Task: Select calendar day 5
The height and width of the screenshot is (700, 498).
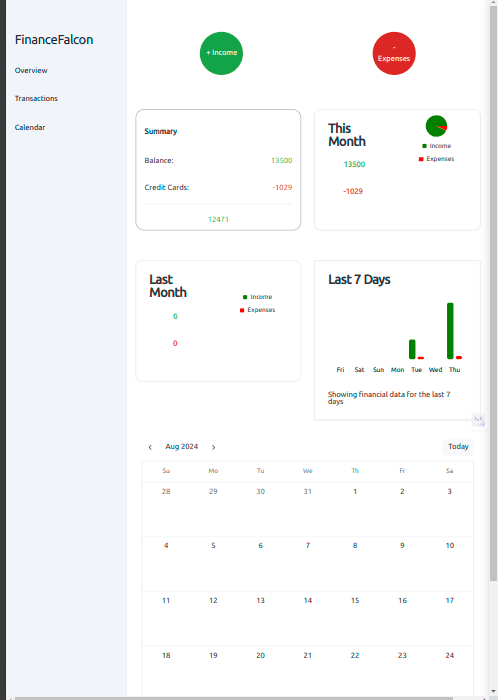Action: click(x=213, y=546)
